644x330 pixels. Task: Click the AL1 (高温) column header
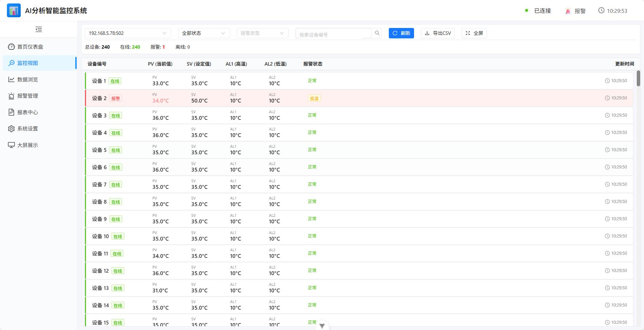point(236,64)
